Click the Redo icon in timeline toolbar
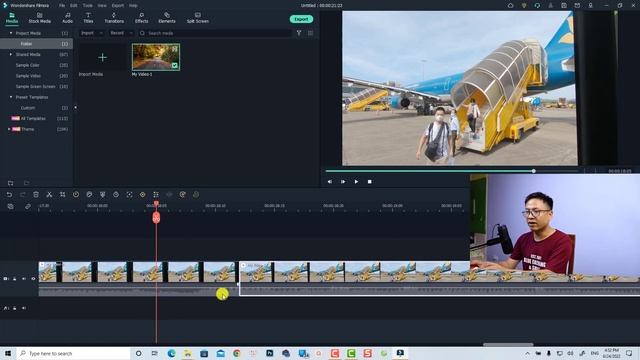 (22, 195)
